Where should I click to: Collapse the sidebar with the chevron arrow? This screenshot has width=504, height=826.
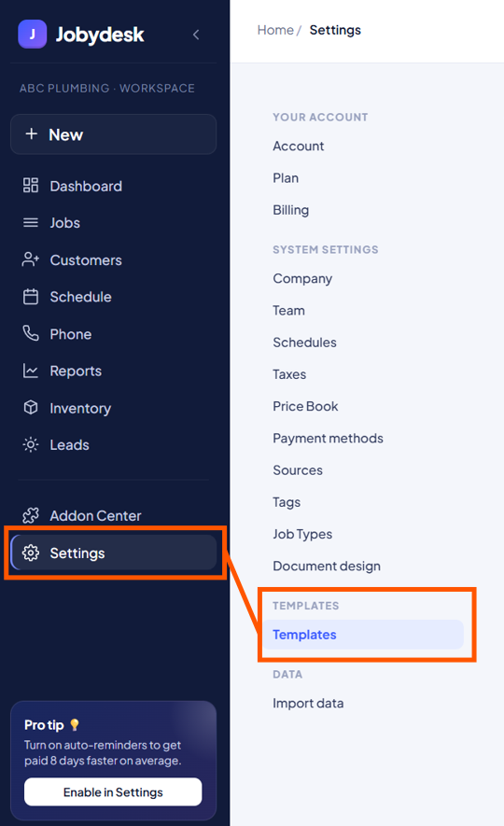click(196, 35)
